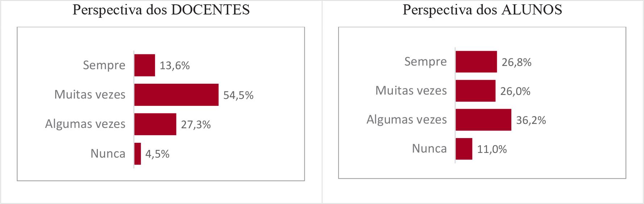This screenshot has height=204, width=644.
Task: Click the Algumas vezes bar for DOCENTES
Action: point(155,124)
